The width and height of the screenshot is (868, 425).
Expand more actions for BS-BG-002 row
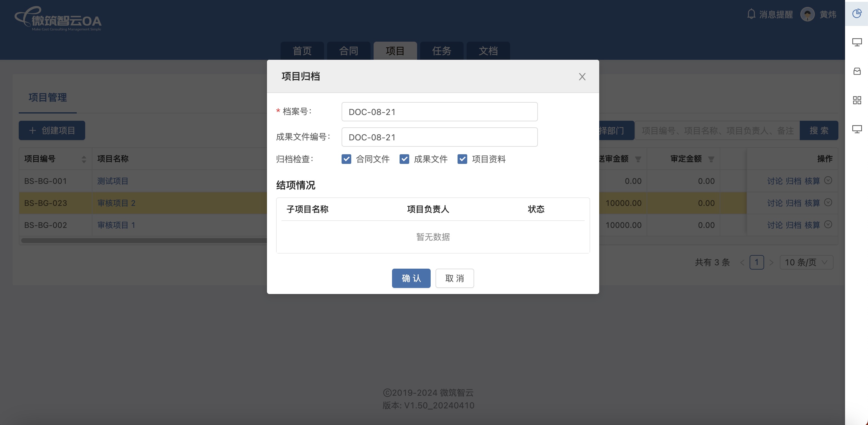pyautogui.click(x=828, y=225)
